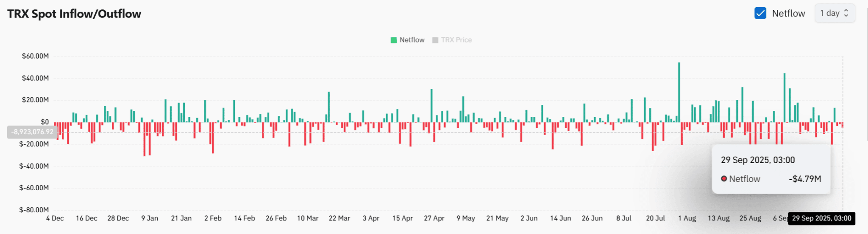Click the red dot in Netflow tooltip
The width and height of the screenshot is (868, 234).
tap(724, 179)
